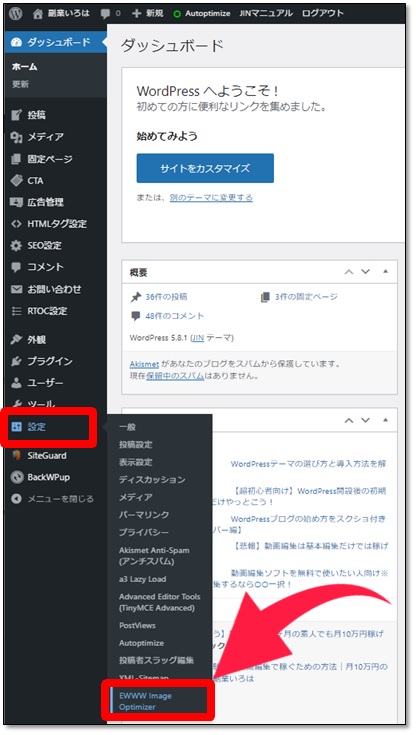This screenshot has width=416, height=735.
Task: Move 概要 panel down arrow
Action: [x=365, y=272]
